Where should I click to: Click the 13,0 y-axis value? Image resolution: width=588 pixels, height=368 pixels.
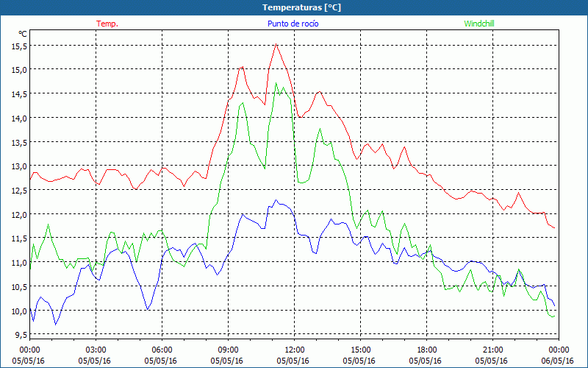19,166
